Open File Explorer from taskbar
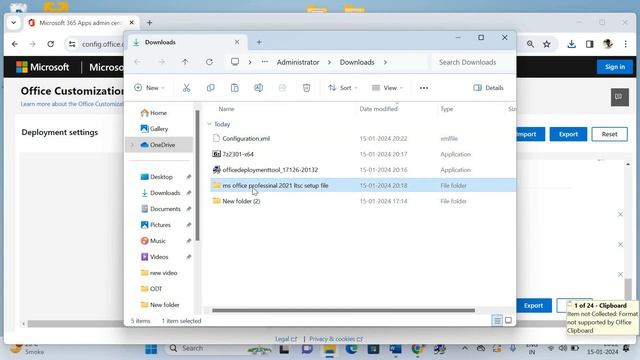 coord(329,349)
